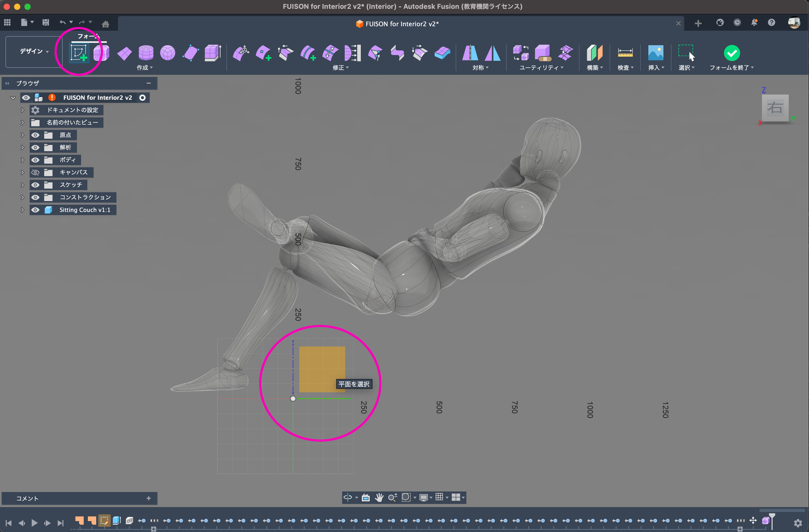Click the Insert image icon
Screen dimensions: 809x532
point(655,53)
